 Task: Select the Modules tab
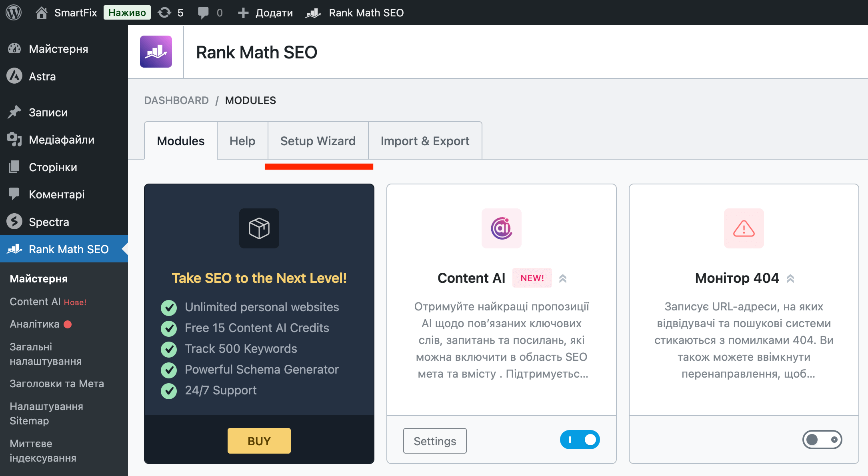pos(181,141)
